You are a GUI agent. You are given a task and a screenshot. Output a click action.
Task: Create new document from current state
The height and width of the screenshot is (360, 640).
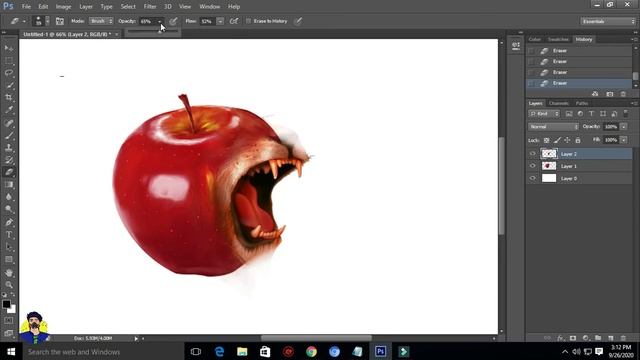(x=595, y=94)
